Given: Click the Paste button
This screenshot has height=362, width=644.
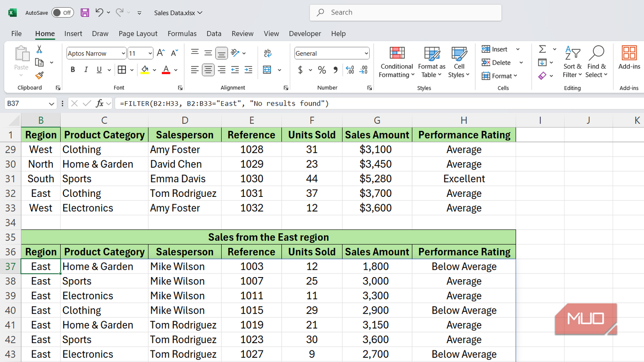Looking at the screenshot, I should [x=21, y=58].
